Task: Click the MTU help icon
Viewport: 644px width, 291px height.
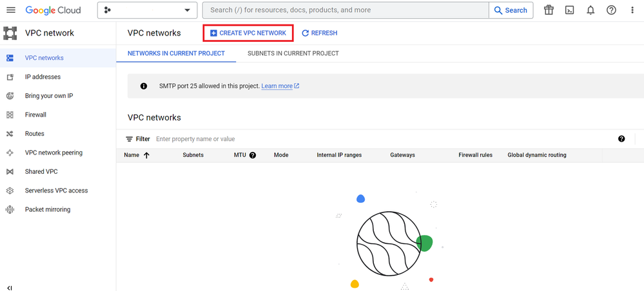Action: [x=253, y=155]
